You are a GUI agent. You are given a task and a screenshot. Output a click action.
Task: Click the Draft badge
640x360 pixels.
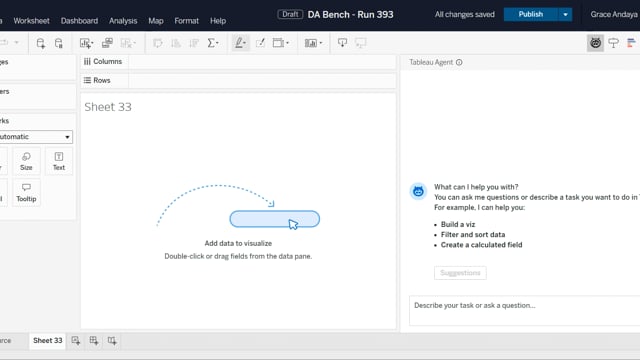(x=290, y=14)
